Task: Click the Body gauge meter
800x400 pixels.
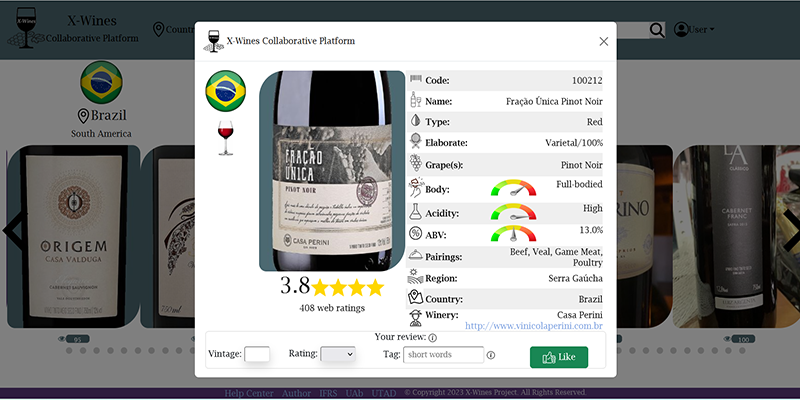Action: point(513,188)
